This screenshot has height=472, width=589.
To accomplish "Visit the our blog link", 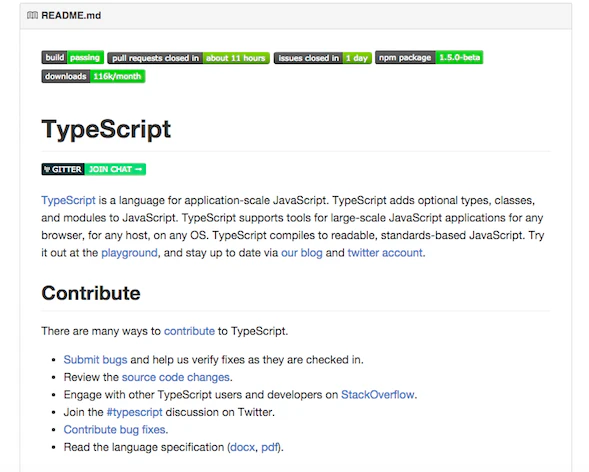I will 302,253.
